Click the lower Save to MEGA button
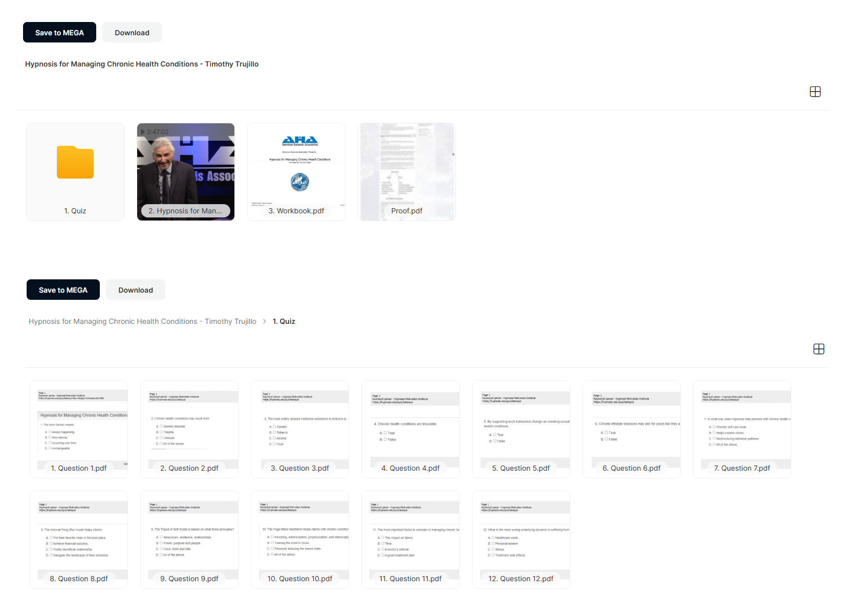The height and width of the screenshot is (616, 868). (x=63, y=290)
